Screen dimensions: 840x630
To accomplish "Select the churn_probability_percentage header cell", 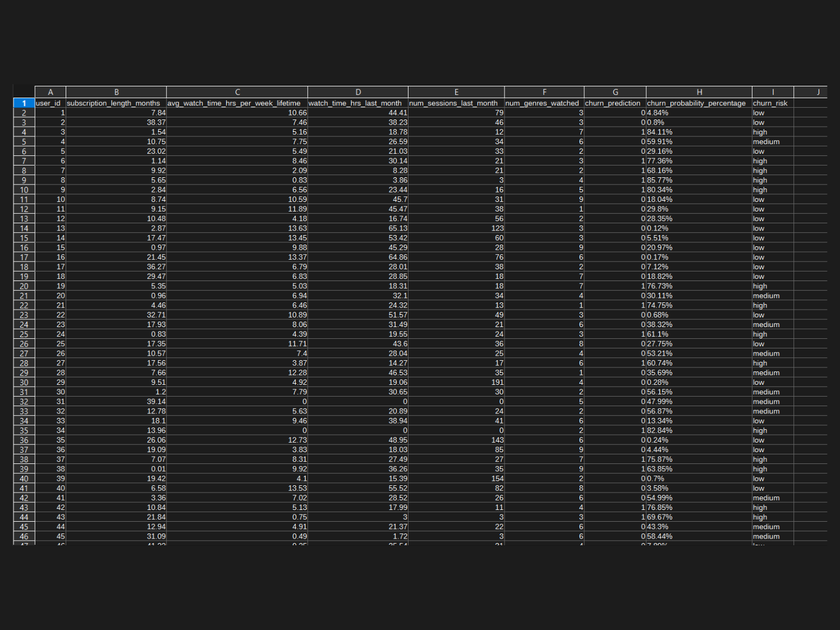I will [x=699, y=103].
